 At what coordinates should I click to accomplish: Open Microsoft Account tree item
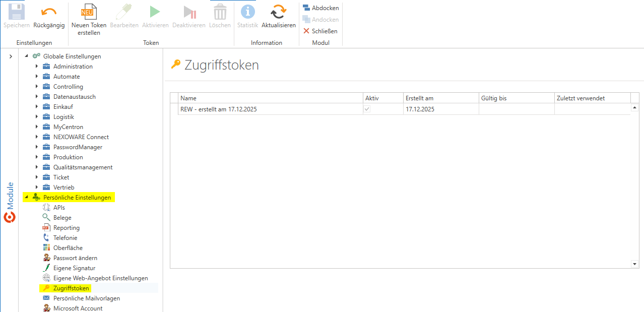[78, 308]
